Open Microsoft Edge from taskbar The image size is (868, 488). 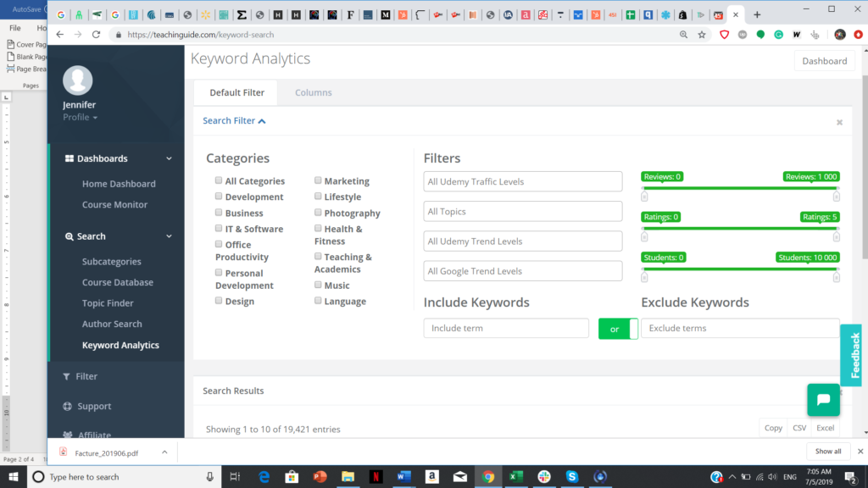click(264, 476)
